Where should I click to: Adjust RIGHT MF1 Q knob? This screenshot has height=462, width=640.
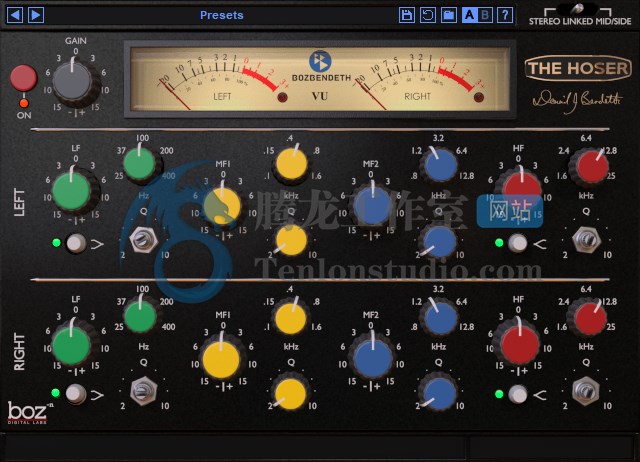click(x=291, y=393)
